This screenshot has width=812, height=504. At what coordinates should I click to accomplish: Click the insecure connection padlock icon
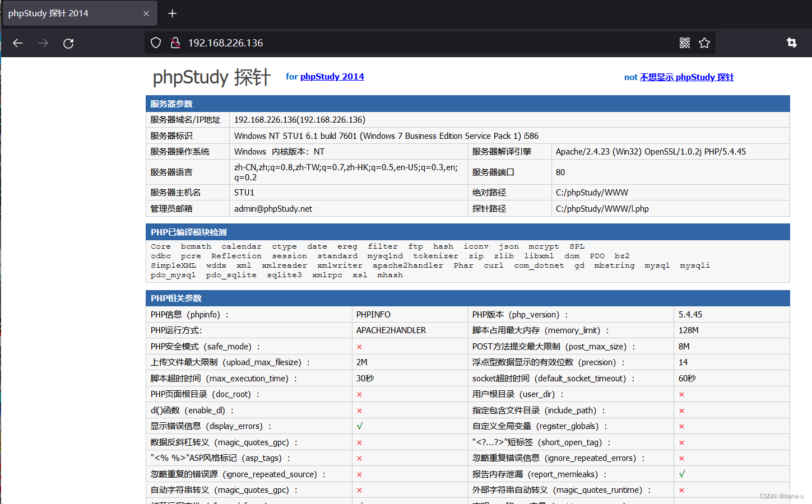[x=175, y=43]
